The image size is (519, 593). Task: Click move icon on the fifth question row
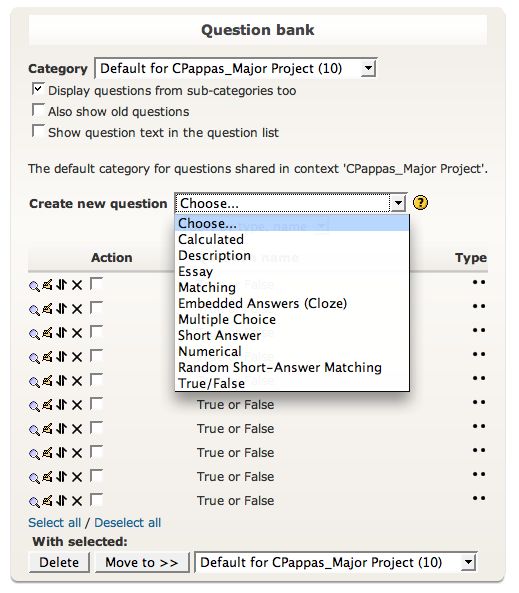pyautogui.click(x=61, y=381)
